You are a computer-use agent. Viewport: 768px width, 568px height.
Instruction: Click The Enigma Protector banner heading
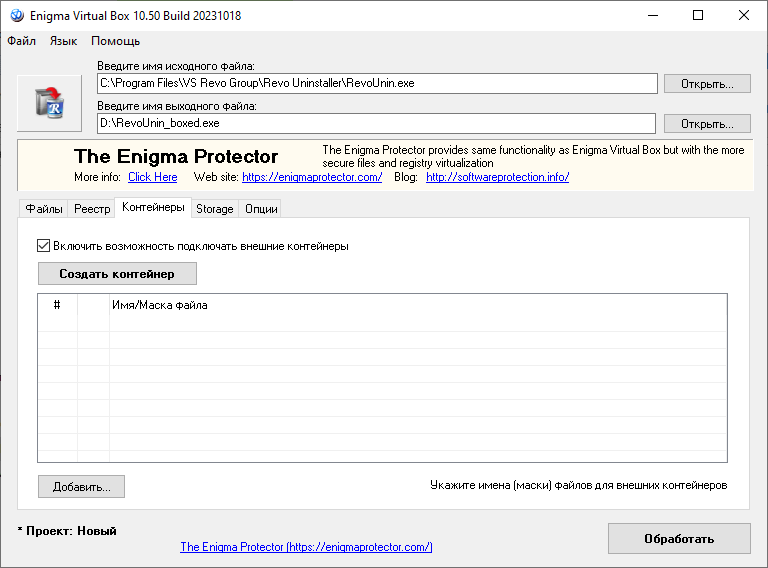click(176, 157)
